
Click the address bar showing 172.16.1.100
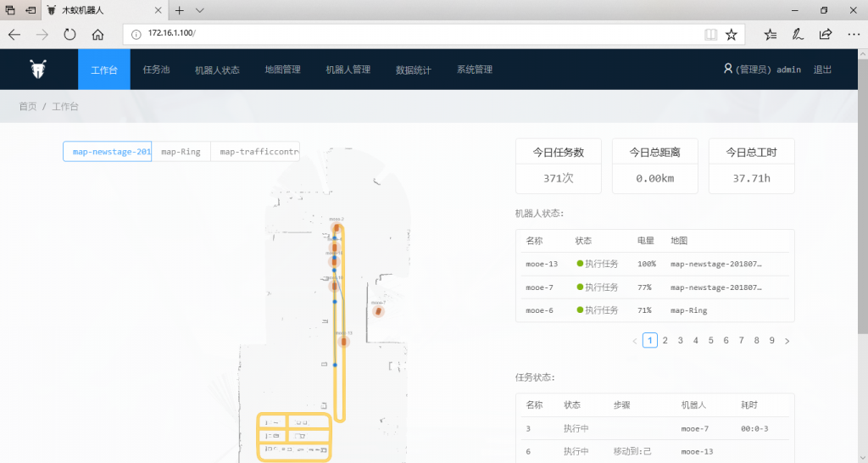pyautogui.click(x=415, y=34)
